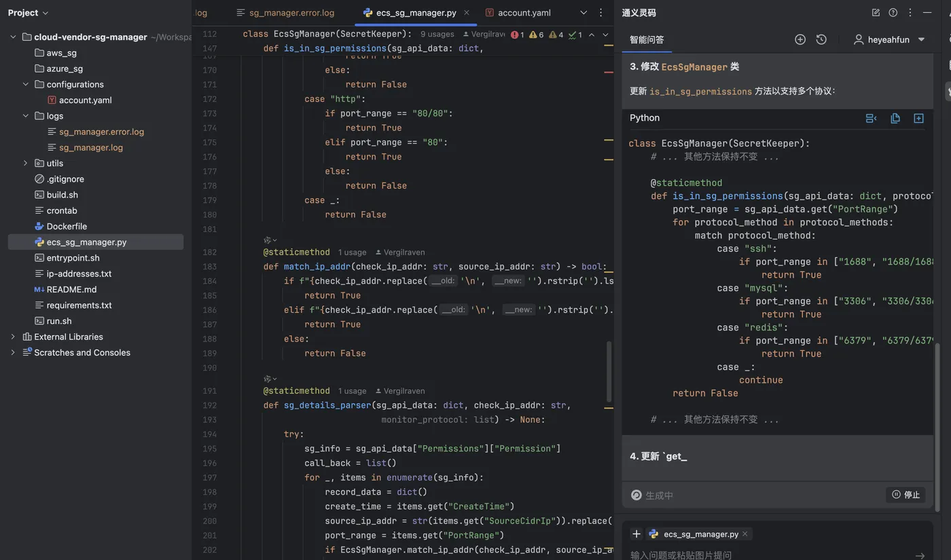Click 1 usage hint above sg_details_parser
The width and height of the screenshot is (951, 560).
coord(352,391)
